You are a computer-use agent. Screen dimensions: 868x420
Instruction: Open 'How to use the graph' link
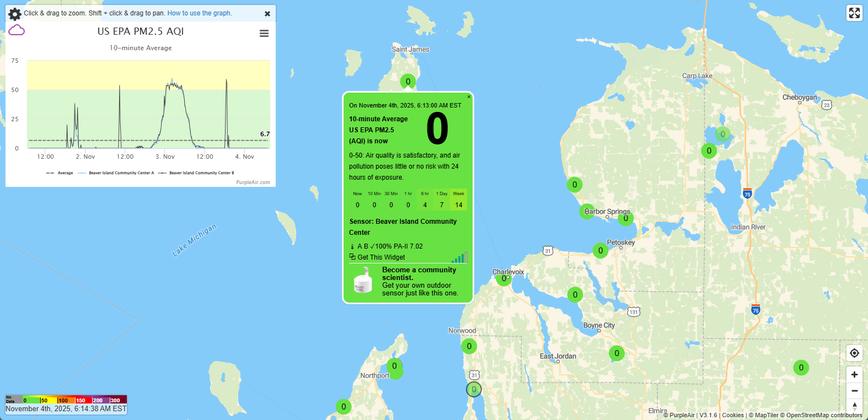tap(200, 13)
